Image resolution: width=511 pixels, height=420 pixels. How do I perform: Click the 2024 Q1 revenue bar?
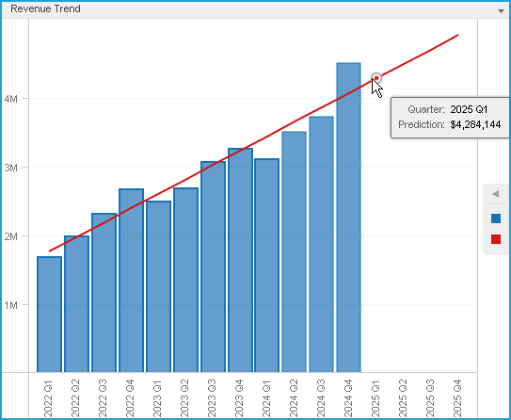click(267, 266)
